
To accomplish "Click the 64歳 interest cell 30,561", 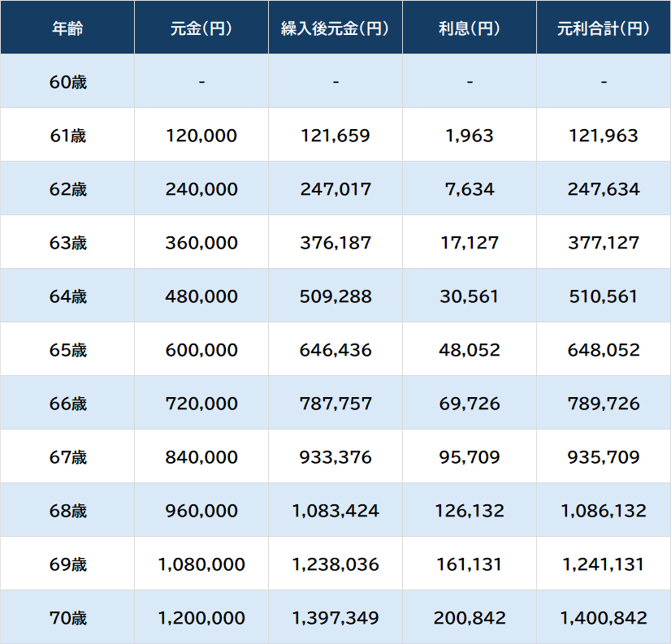I will pyautogui.click(x=470, y=296).
